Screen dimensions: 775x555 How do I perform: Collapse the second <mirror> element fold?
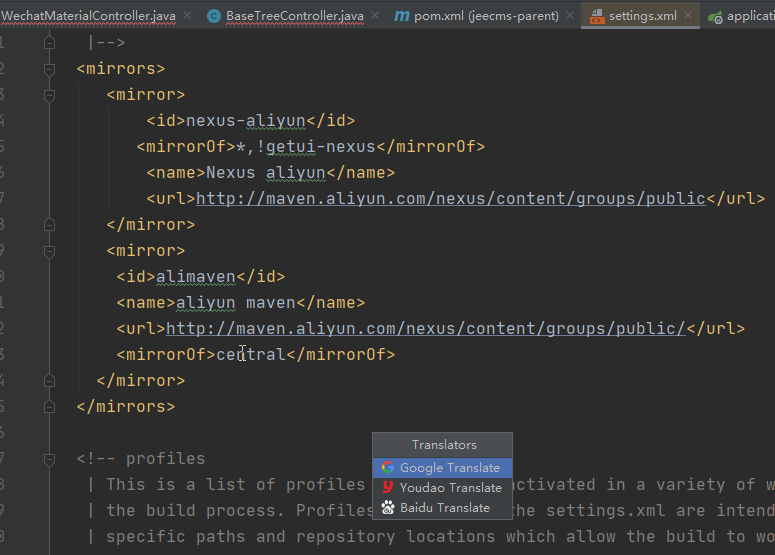pyautogui.click(x=49, y=251)
